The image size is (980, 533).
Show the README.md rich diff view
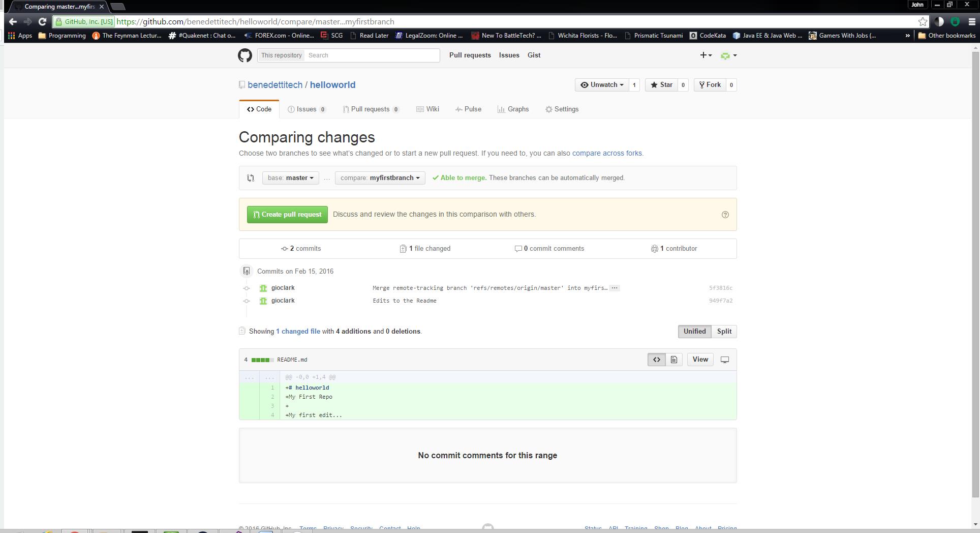click(673, 360)
